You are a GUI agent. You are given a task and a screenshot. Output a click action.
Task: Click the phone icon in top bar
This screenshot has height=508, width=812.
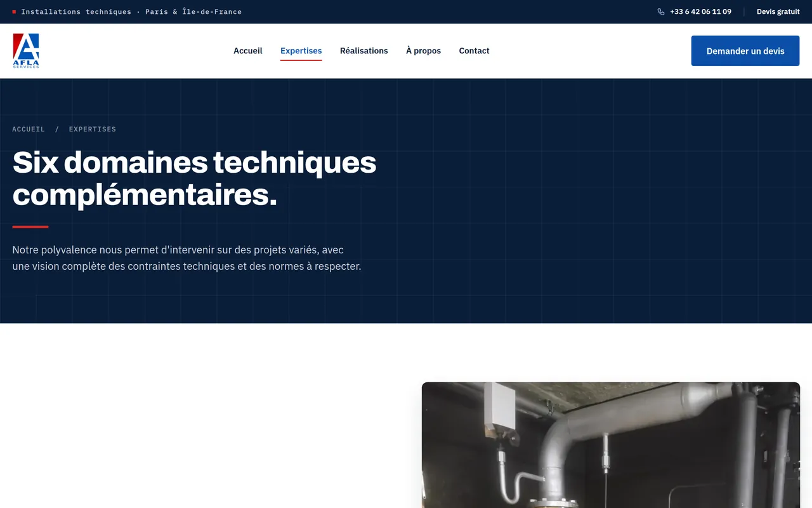(x=661, y=11)
